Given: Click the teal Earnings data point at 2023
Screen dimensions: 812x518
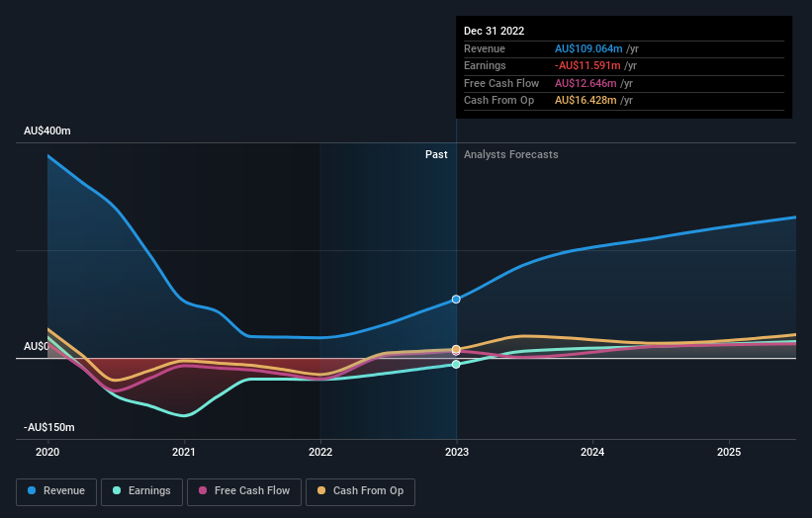Looking at the screenshot, I should (456, 365).
